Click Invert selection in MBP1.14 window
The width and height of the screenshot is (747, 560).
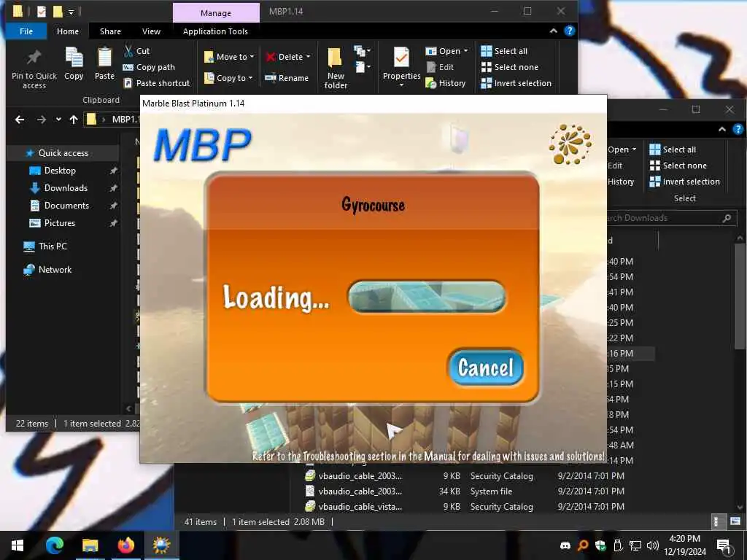[516, 83]
